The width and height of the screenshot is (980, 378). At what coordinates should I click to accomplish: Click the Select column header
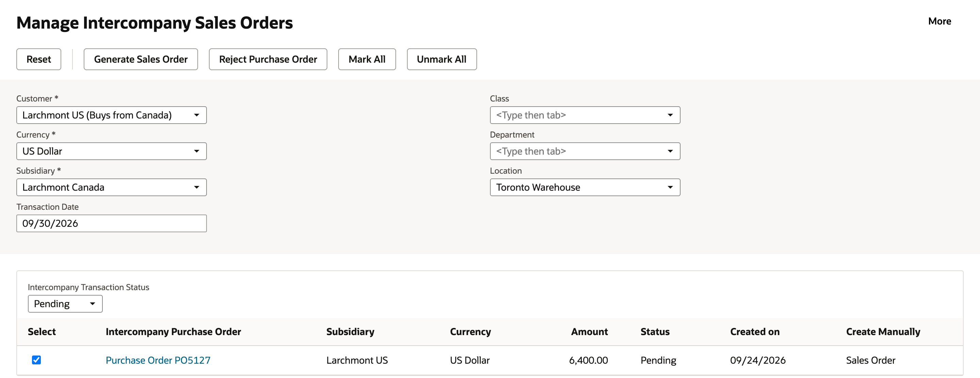42,332
